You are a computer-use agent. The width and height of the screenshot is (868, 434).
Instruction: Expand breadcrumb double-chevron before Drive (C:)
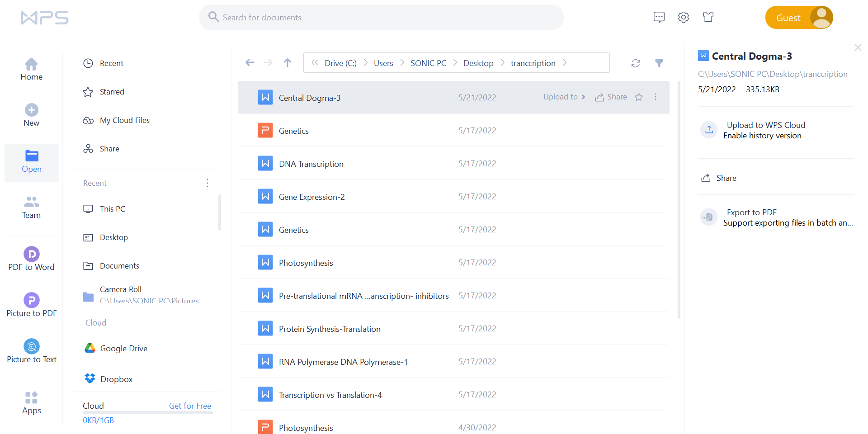(x=315, y=63)
